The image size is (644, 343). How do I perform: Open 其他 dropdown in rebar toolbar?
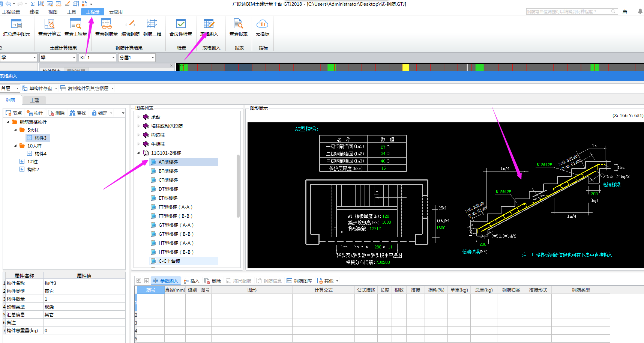[x=328, y=281]
